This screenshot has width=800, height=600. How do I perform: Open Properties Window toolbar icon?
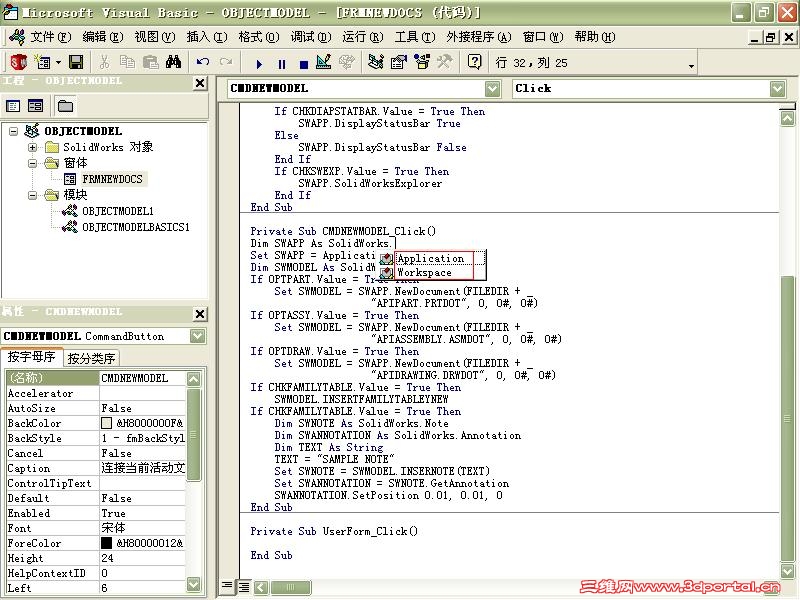(x=398, y=62)
